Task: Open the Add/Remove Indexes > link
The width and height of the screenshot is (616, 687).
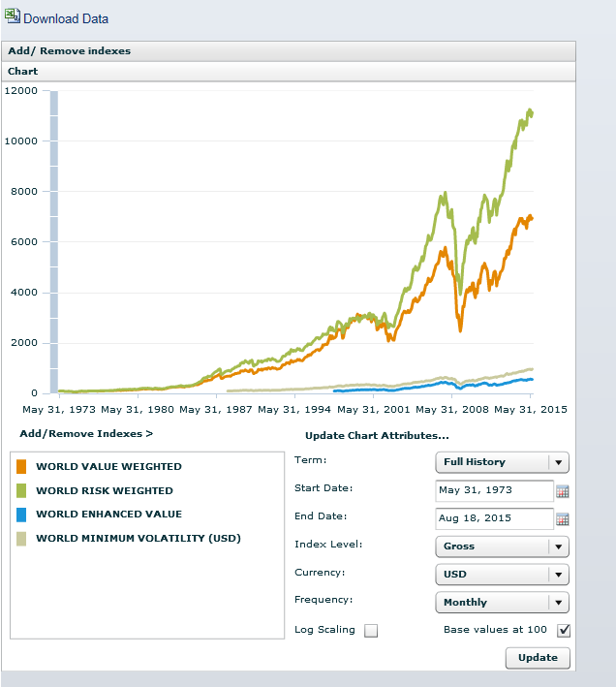Action: [86, 434]
